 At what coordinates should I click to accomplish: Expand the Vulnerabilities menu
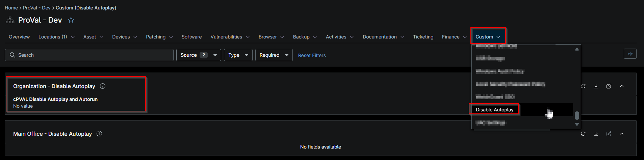tap(230, 37)
